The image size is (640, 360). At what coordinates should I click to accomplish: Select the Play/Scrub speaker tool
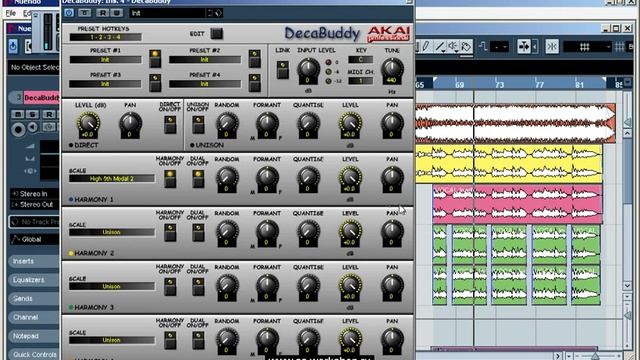(453, 46)
